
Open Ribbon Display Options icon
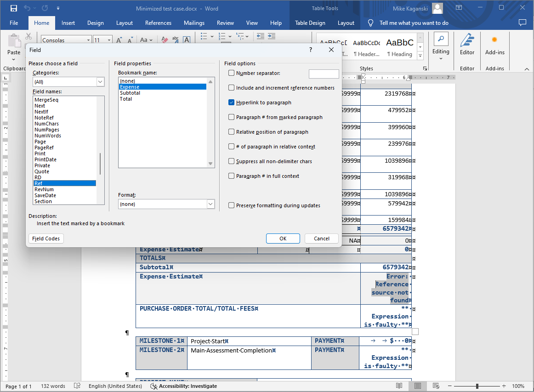(x=459, y=7)
